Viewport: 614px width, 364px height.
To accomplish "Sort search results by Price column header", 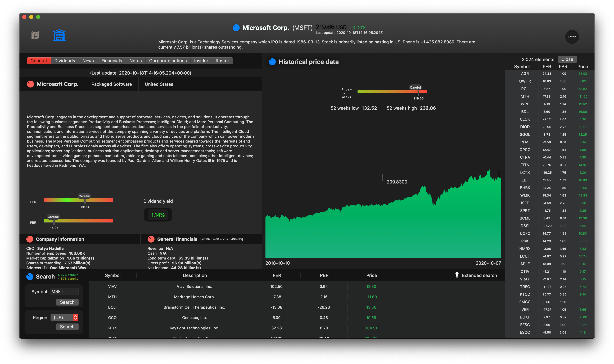I will click(x=371, y=275).
